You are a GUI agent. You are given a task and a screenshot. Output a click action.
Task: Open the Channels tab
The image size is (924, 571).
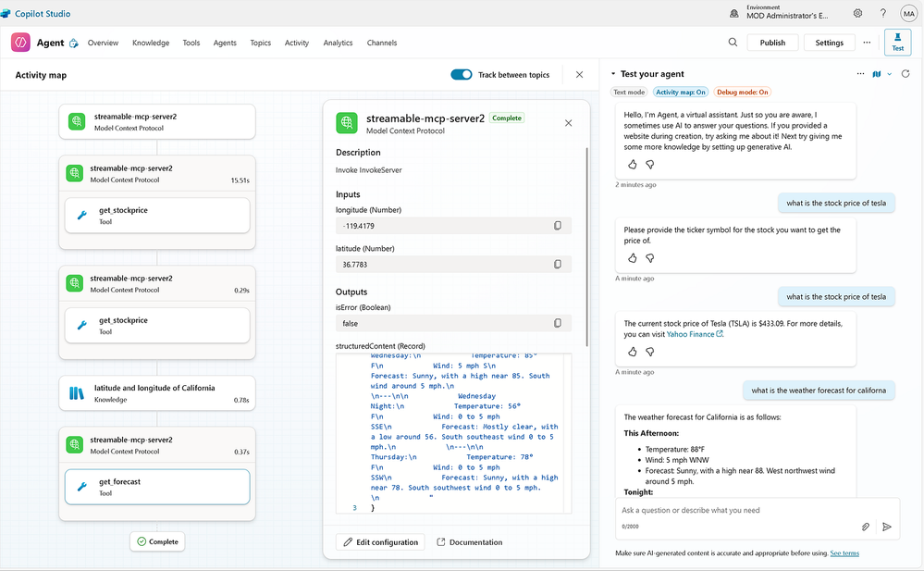tap(382, 43)
